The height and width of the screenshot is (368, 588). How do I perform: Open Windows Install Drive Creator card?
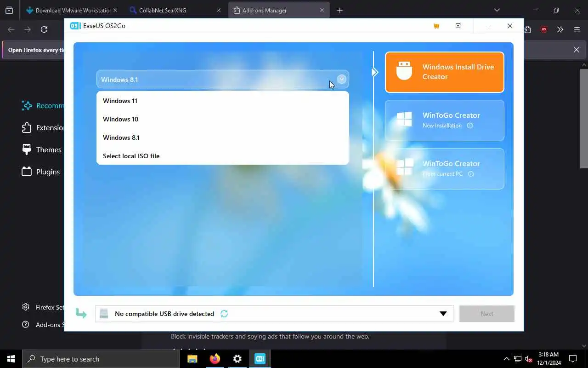coord(444,72)
